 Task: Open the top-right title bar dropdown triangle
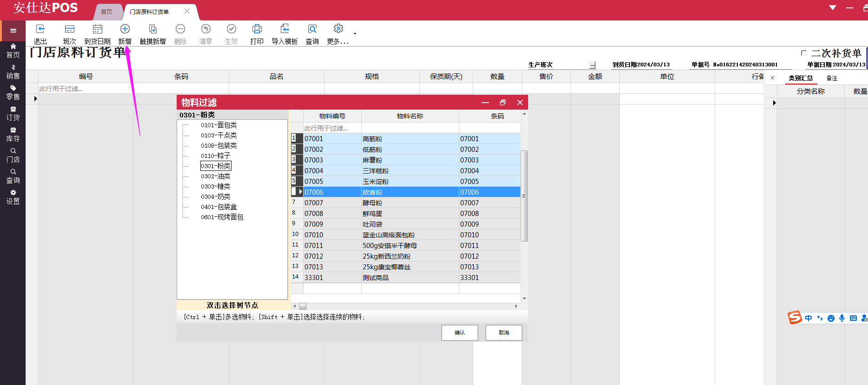[832, 7]
